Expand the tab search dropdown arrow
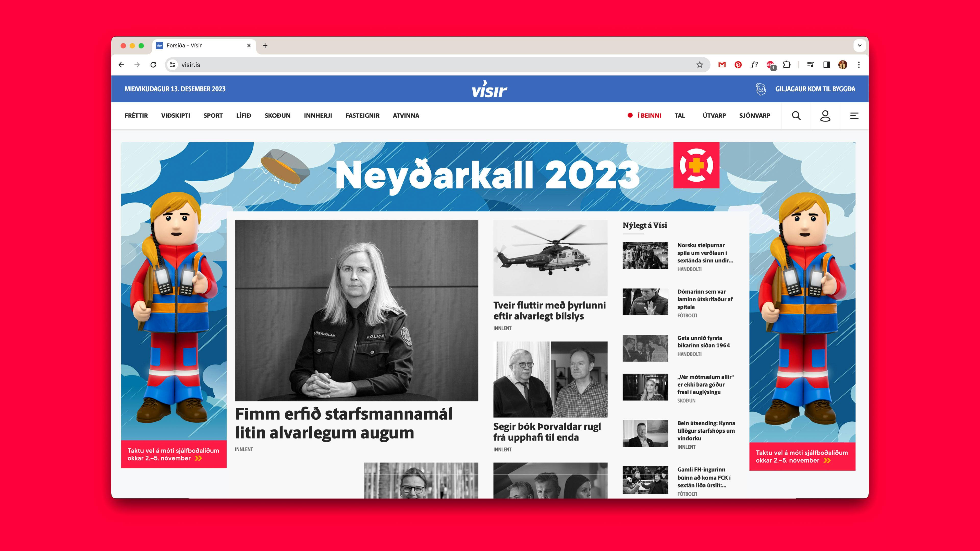The image size is (980, 551). click(859, 46)
